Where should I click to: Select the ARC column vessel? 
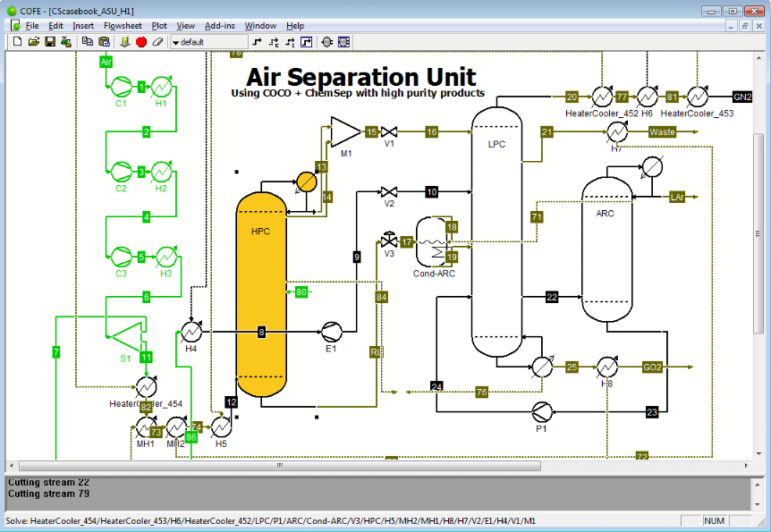[606, 249]
